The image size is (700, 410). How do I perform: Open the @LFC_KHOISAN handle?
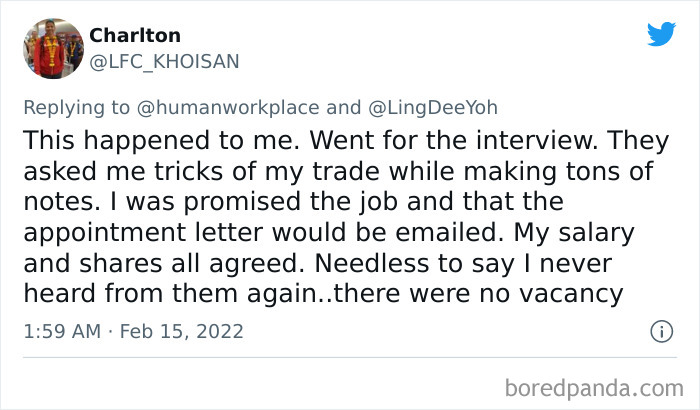tap(165, 61)
